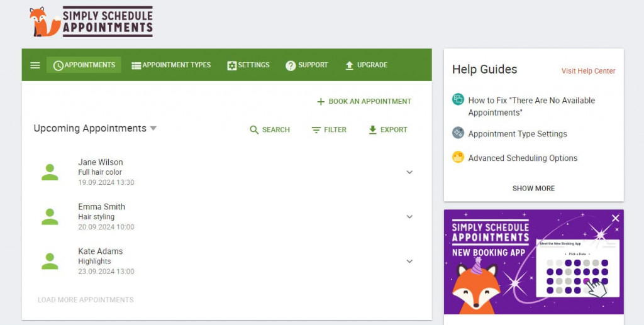The width and height of the screenshot is (644, 325).
Task: Click Kate Adams' green avatar icon
Action: coord(50,262)
